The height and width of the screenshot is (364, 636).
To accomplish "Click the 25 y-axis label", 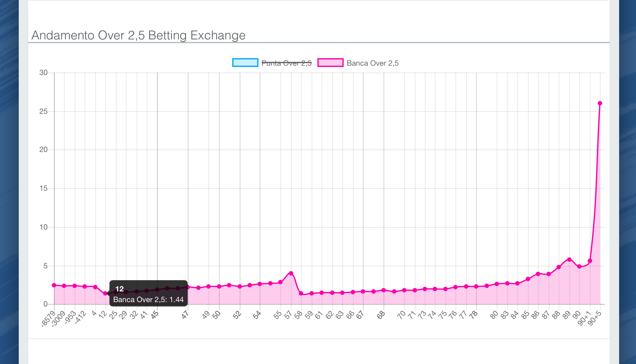I will pos(43,111).
